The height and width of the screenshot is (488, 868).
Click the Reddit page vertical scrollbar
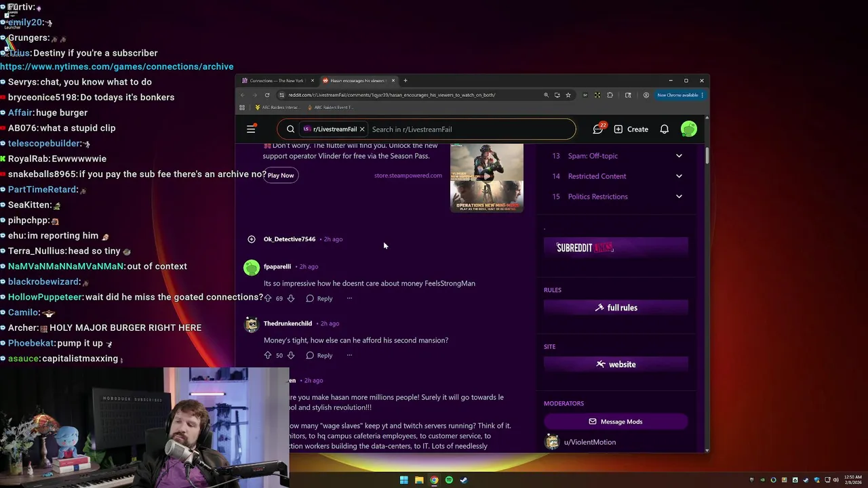click(x=707, y=156)
